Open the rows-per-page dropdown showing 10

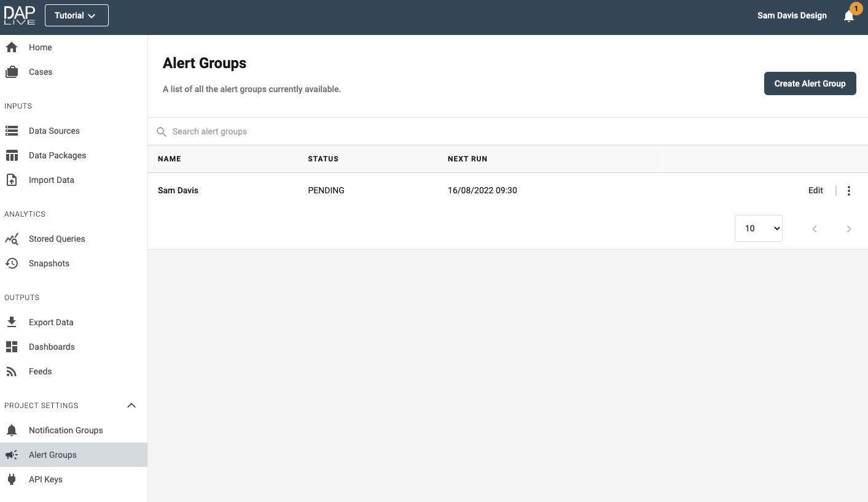(x=758, y=228)
